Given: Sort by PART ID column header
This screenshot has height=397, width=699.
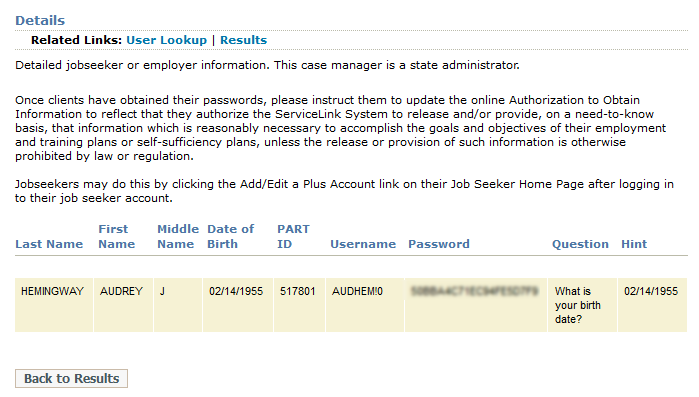Looking at the screenshot, I should pos(293,237).
